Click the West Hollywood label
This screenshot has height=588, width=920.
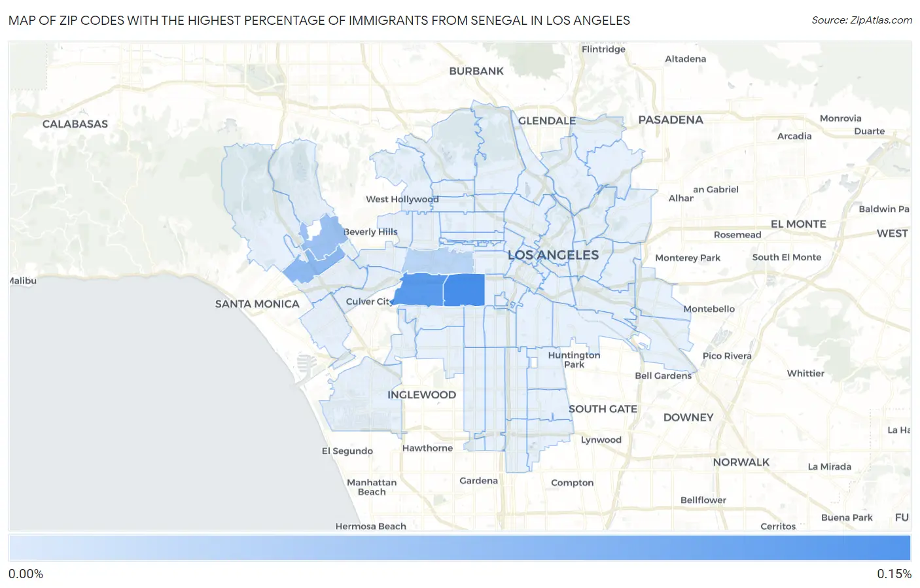point(402,199)
